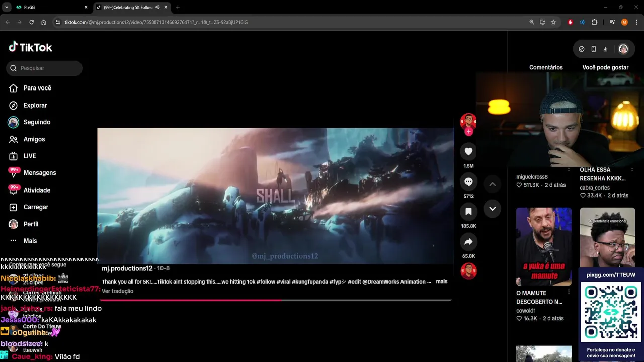Open the cowold1 author link
This screenshot has width=644, height=362.
tap(526, 311)
